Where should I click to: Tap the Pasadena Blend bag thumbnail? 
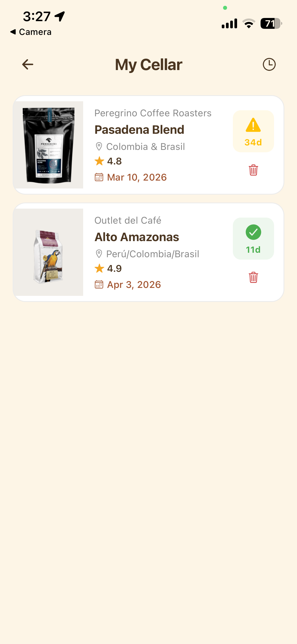click(x=49, y=145)
